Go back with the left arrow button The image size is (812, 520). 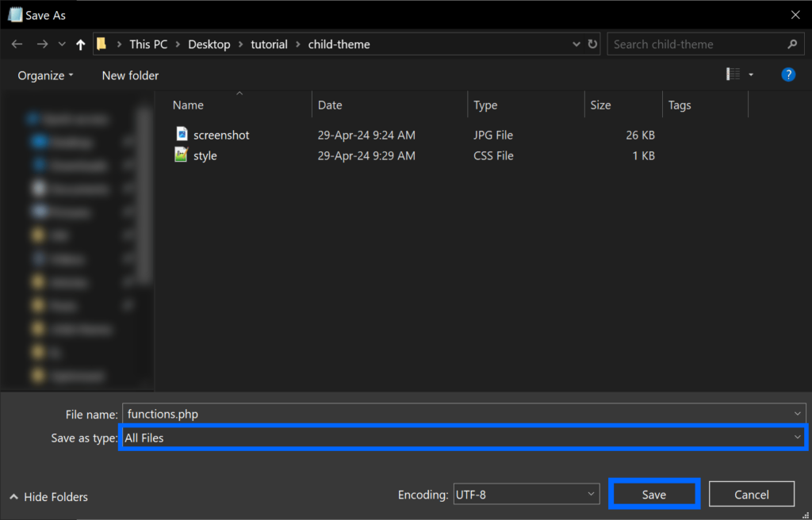coord(17,44)
